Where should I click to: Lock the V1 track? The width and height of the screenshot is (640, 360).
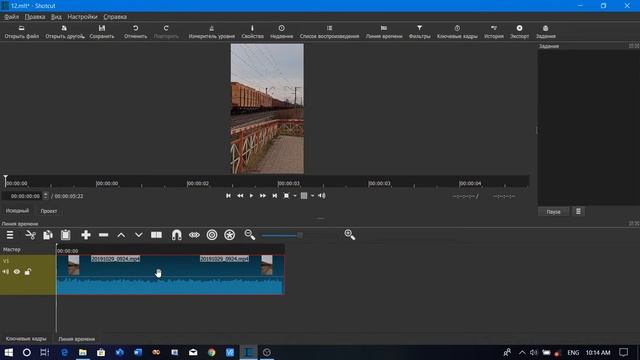27,272
